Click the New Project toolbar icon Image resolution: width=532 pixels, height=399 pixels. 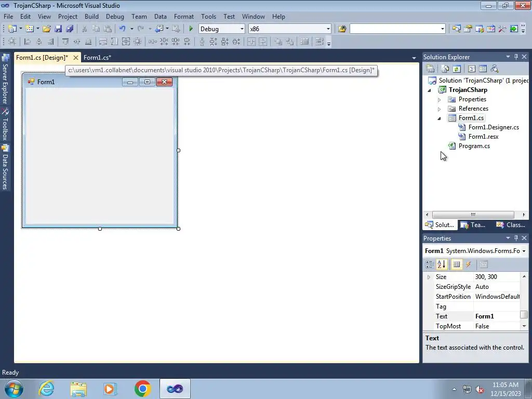(x=12, y=29)
